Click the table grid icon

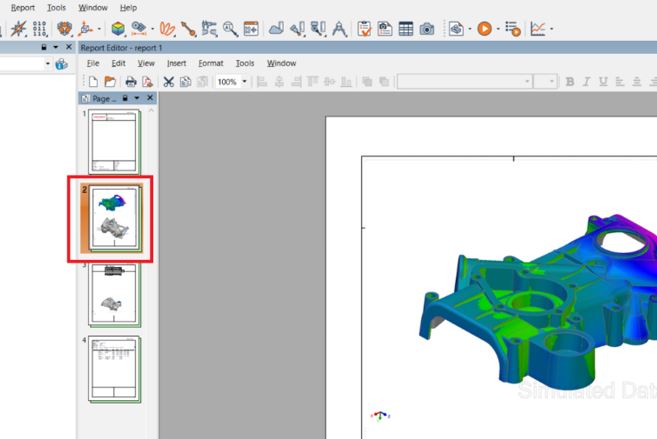tap(406, 29)
